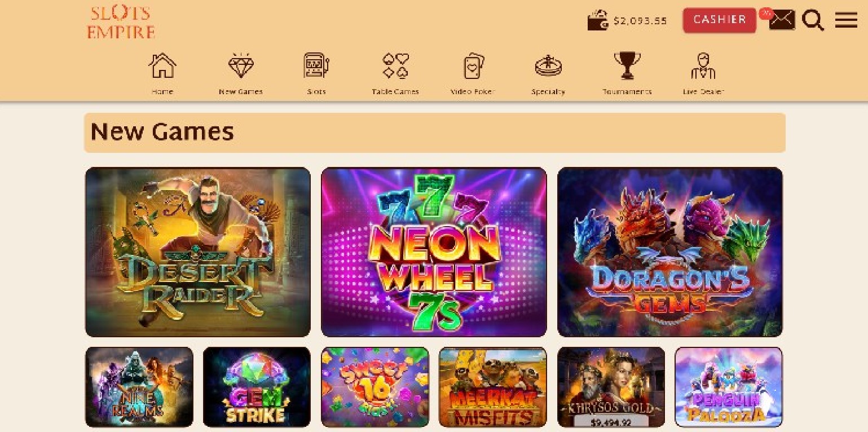Open the Slots machine icon
The image size is (868, 432).
316,65
